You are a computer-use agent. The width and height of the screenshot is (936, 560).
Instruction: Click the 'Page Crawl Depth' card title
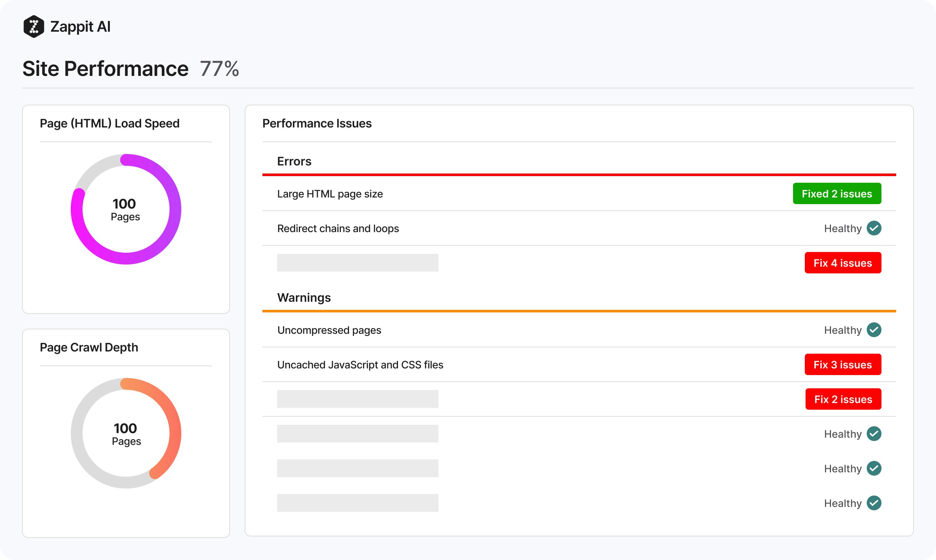pos(89,347)
